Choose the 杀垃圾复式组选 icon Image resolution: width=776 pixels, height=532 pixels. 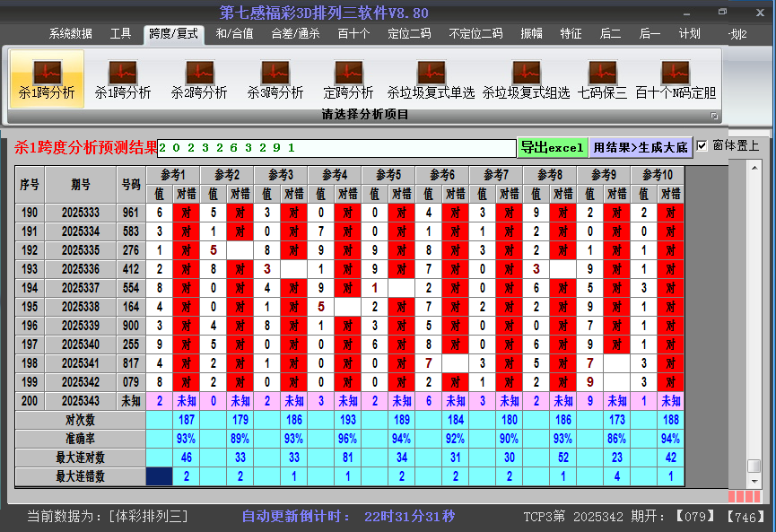tap(526, 79)
